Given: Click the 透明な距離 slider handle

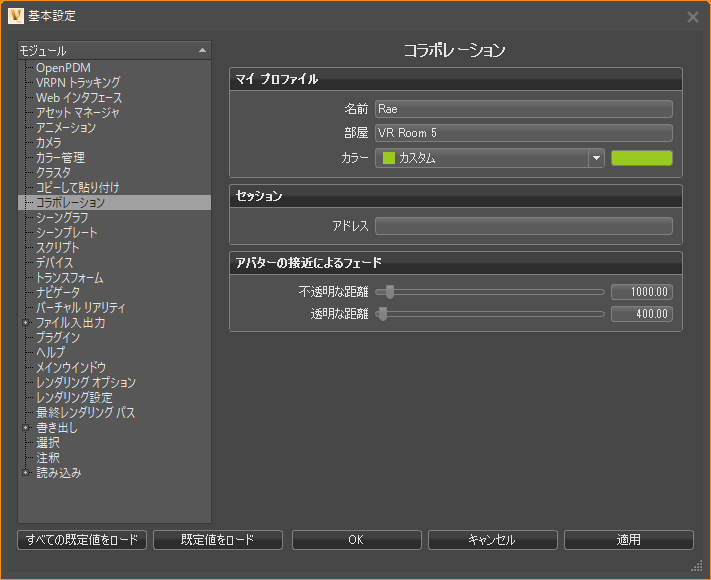Looking at the screenshot, I should (x=383, y=313).
